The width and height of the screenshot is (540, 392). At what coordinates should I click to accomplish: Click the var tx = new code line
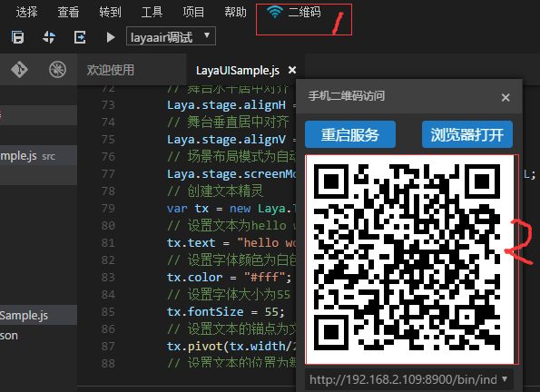click(231, 209)
